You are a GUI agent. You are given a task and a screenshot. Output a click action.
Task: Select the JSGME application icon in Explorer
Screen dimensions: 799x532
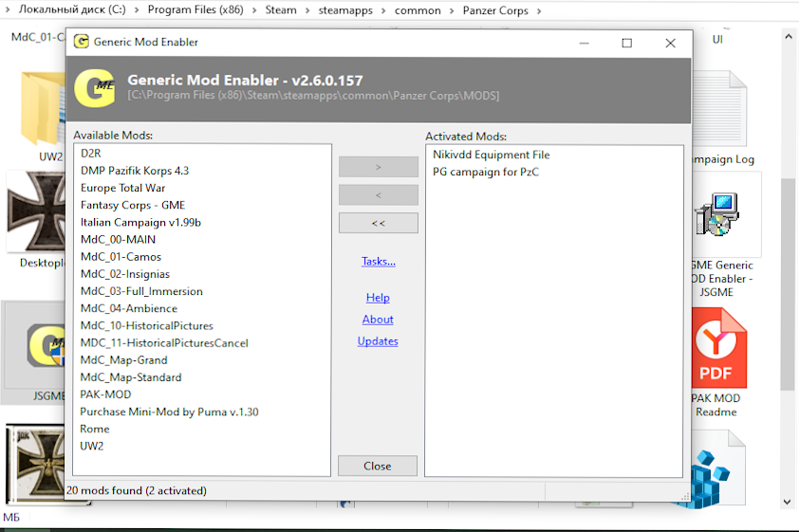(x=46, y=346)
